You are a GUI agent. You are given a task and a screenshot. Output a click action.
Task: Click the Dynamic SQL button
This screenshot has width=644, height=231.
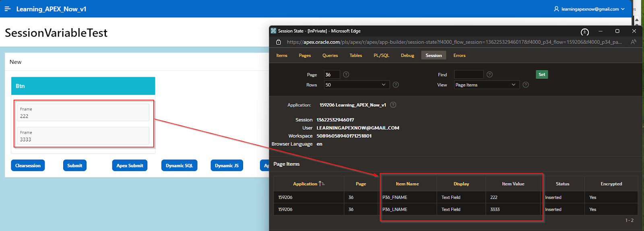pyautogui.click(x=180, y=165)
